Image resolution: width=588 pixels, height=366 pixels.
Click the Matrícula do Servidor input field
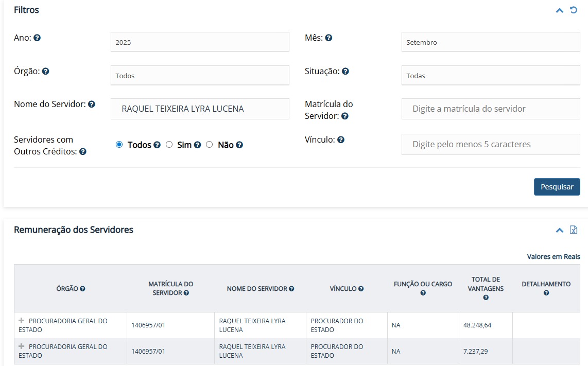coord(490,109)
